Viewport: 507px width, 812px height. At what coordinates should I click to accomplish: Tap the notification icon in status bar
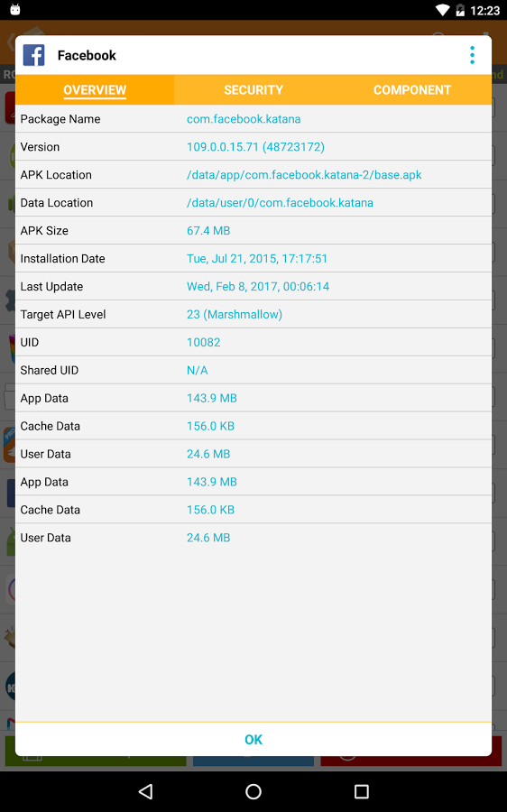pyautogui.click(x=15, y=9)
